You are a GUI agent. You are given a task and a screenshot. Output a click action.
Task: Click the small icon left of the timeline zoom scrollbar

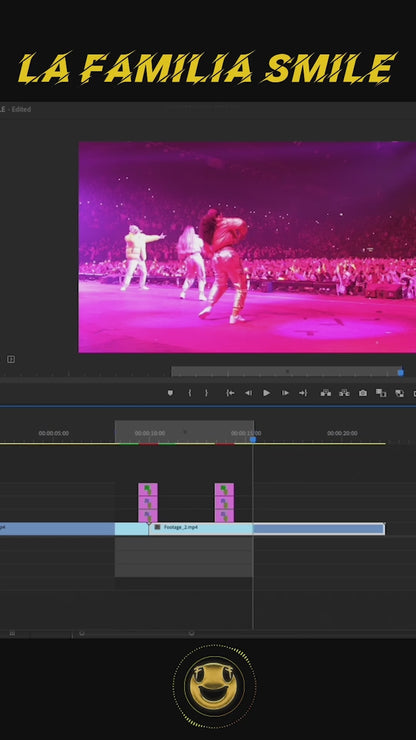(x=12, y=633)
